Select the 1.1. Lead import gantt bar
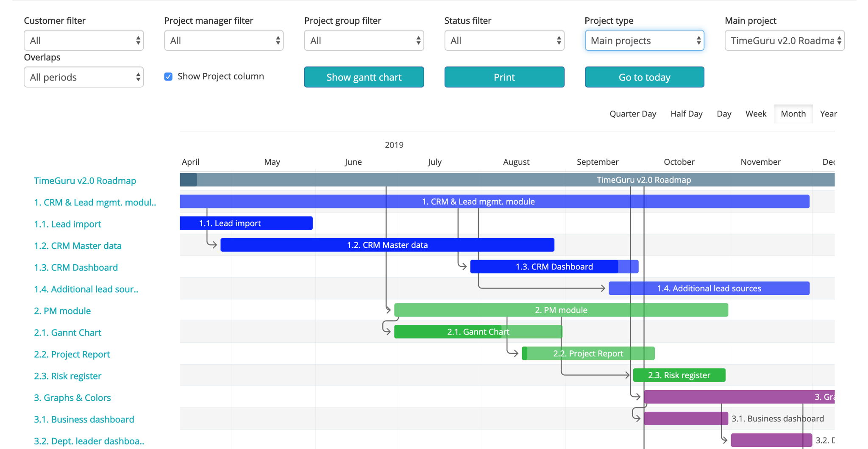Viewport: 868px width, 449px height. (x=246, y=223)
